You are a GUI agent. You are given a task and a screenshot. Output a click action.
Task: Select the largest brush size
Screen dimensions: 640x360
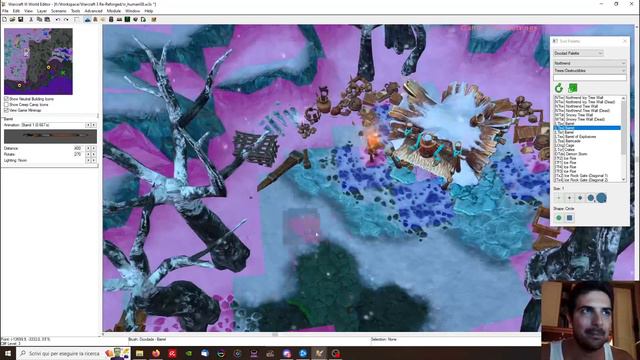(x=601, y=198)
